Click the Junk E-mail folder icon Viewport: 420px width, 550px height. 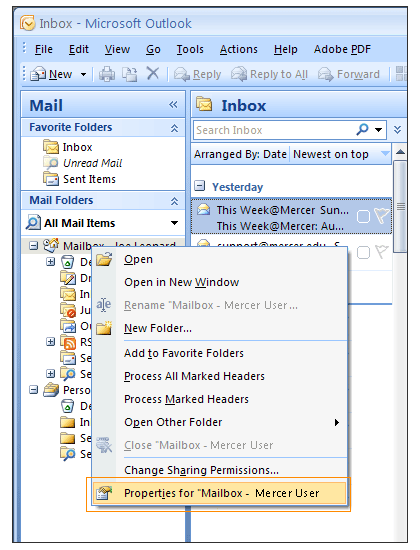pyautogui.click(x=68, y=310)
